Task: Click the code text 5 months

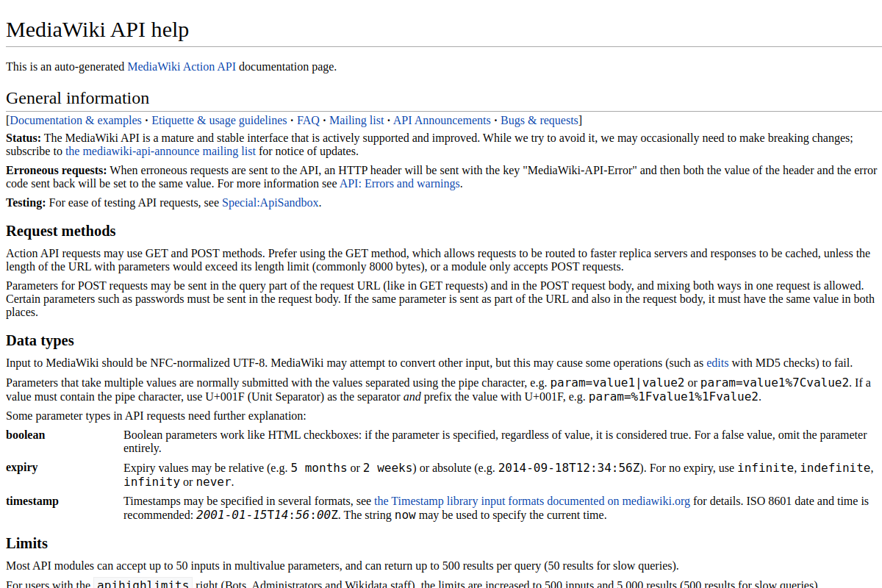Action: [319, 467]
